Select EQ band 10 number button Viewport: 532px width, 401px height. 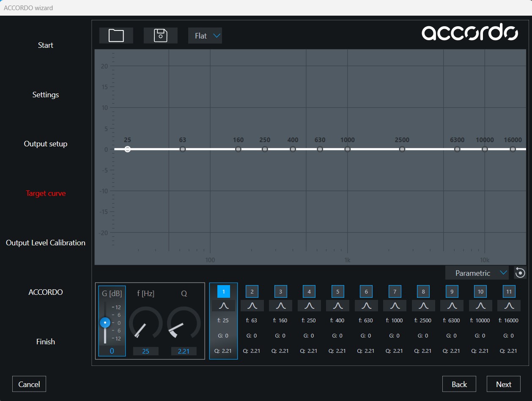(480, 291)
